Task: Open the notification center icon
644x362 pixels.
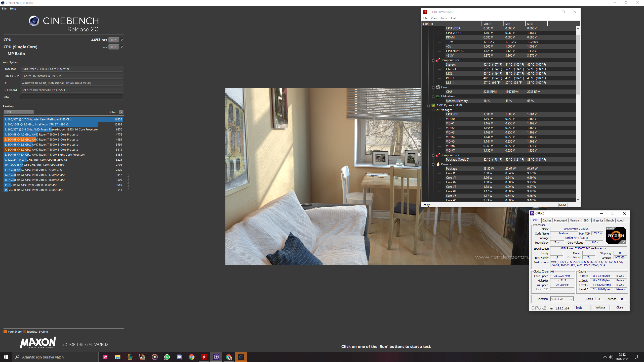Action: pyautogui.click(x=636, y=357)
